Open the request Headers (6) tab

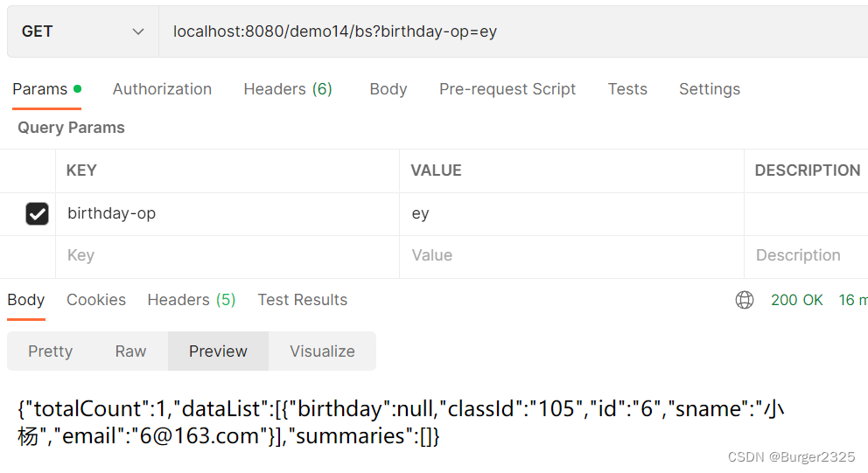click(x=288, y=89)
